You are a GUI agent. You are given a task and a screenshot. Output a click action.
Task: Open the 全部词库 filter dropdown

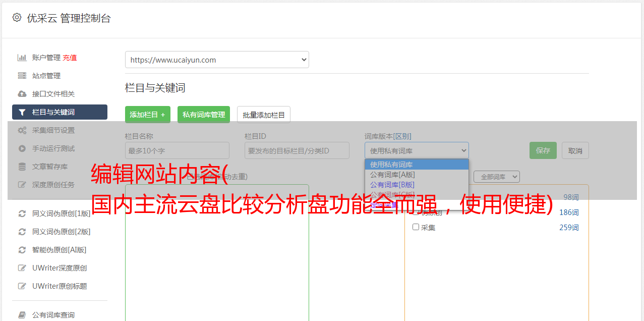496,177
